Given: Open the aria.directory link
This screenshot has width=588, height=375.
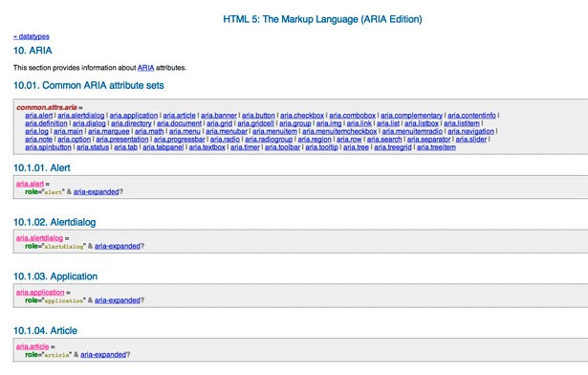Looking at the screenshot, I should [131, 123].
